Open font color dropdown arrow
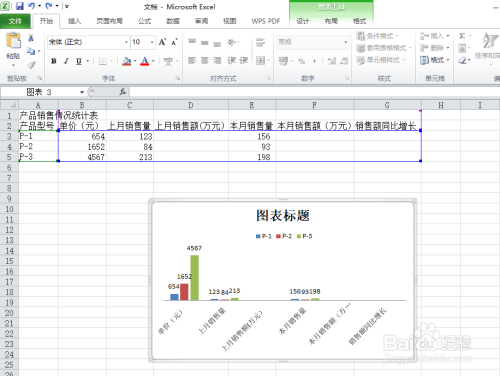The width and height of the screenshot is (500, 376). (153, 61)
